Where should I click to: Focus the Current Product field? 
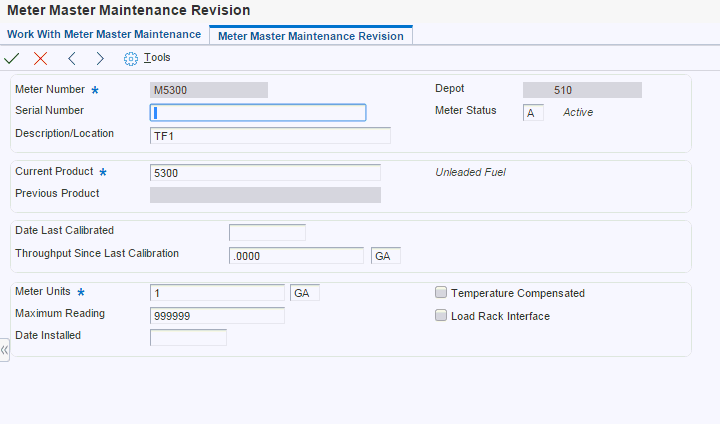pos(265,173)
